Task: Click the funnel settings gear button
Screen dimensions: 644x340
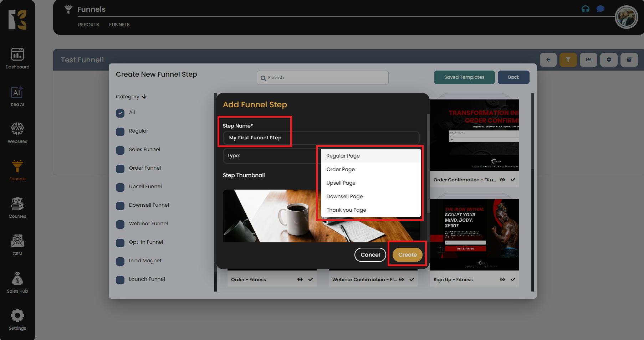Action: (609, 60)
